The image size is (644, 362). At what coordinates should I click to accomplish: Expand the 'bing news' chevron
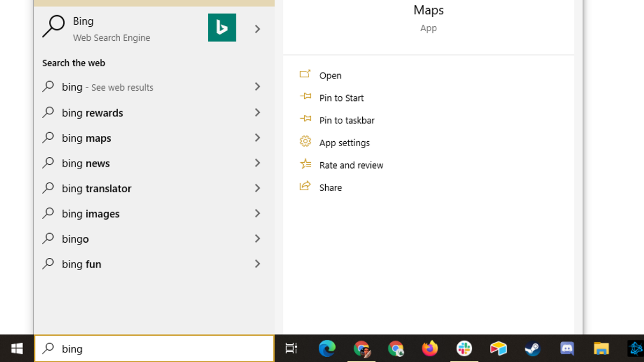(x=258, y=163)
